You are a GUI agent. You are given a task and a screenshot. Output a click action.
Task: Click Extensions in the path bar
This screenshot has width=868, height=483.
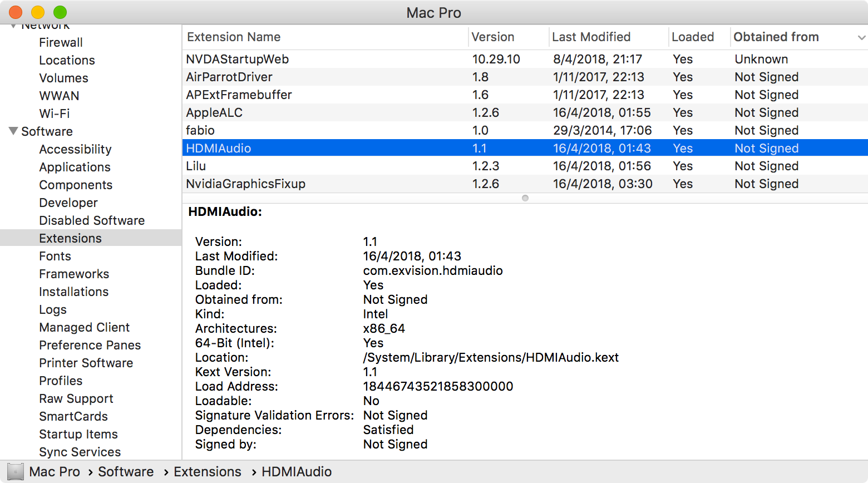(208, 472)
